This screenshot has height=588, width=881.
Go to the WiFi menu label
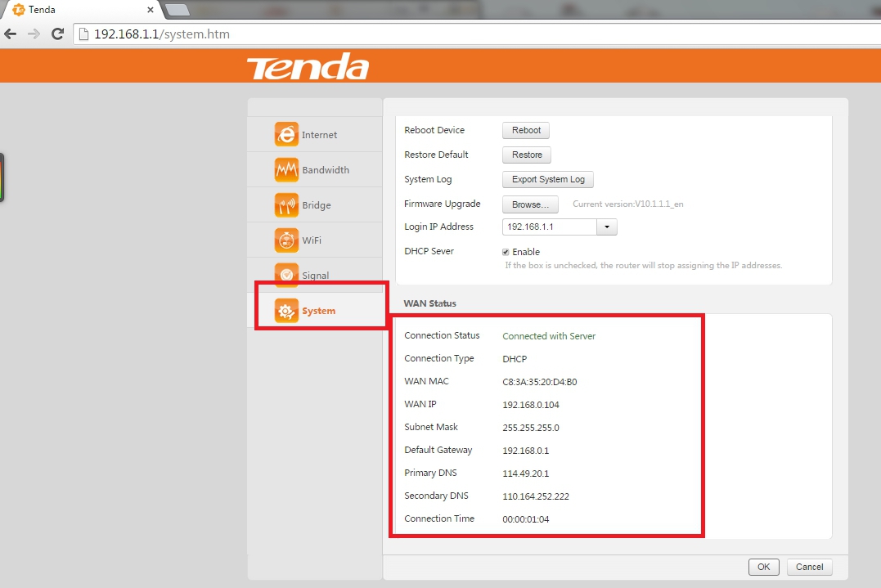click(x=312, y=240)
